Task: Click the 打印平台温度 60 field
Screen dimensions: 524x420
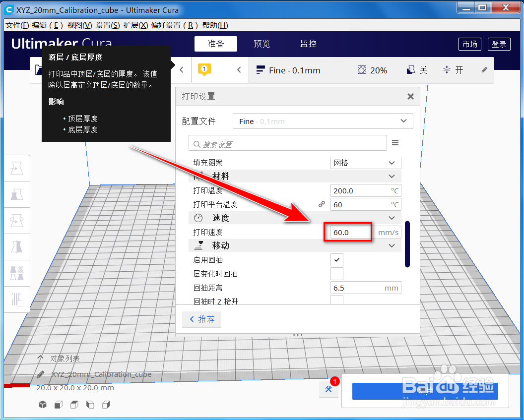Action: pyautogui.click(x=366, y=204)
